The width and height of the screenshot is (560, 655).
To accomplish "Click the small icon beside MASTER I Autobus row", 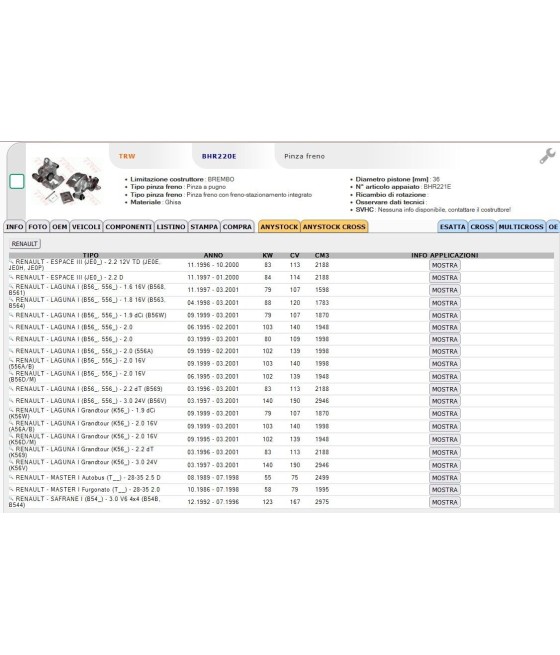I will [11, 477].
